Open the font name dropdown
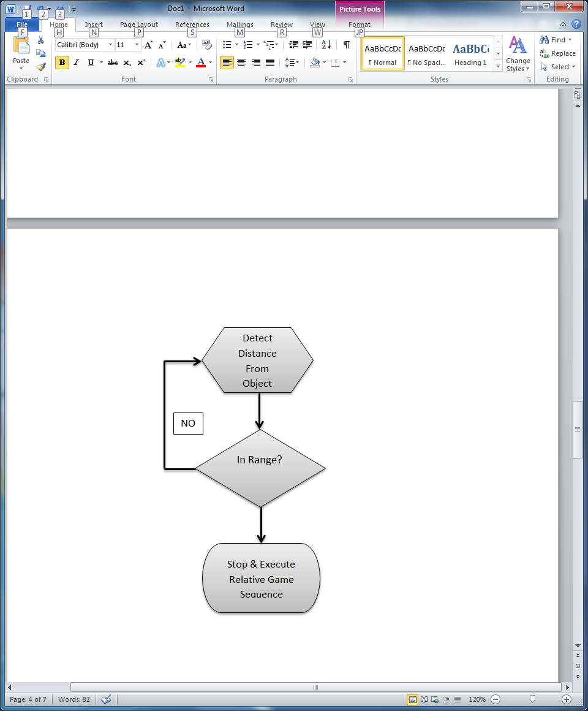 tap(111, 45)
